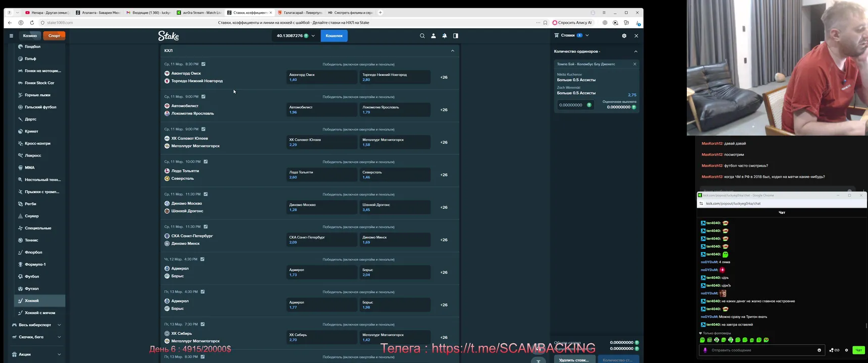Remove the Тампа Бэй - Коламбус bet
This screenshot has width=868, height=363.
635,64
